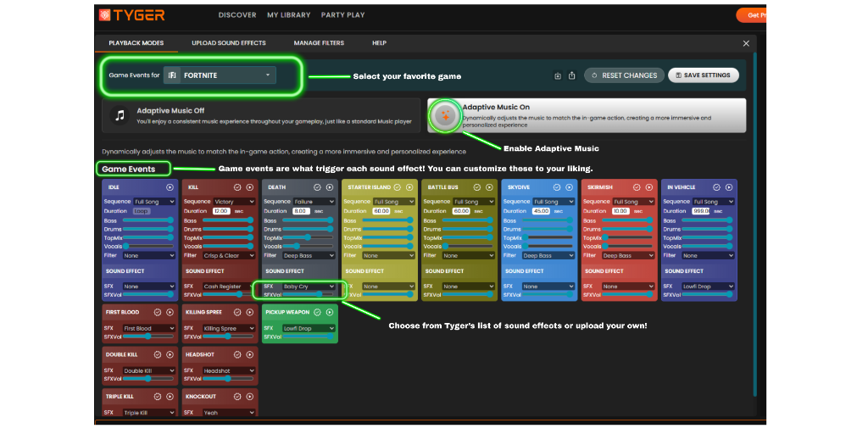
Task: Open the SKYDIVE Filter dropdown Deep Bass
Action: [x=548, y=256]
